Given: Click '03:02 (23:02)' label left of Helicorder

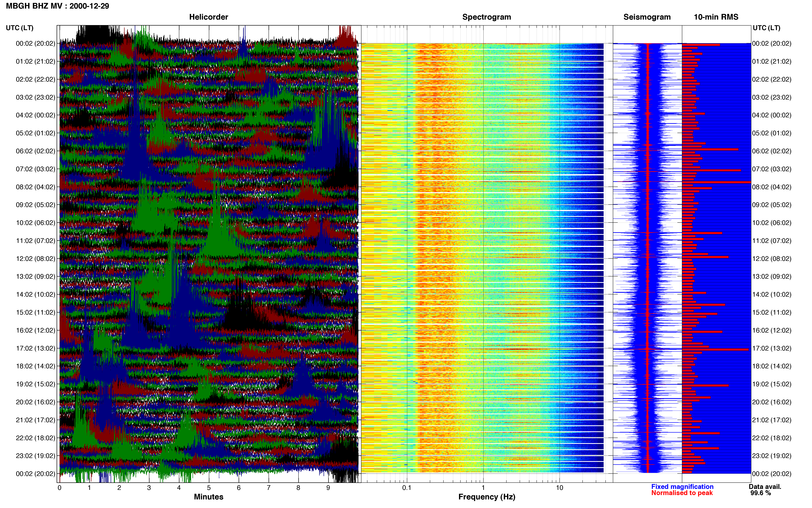Looking at the screenshot, I should [36, 97].
